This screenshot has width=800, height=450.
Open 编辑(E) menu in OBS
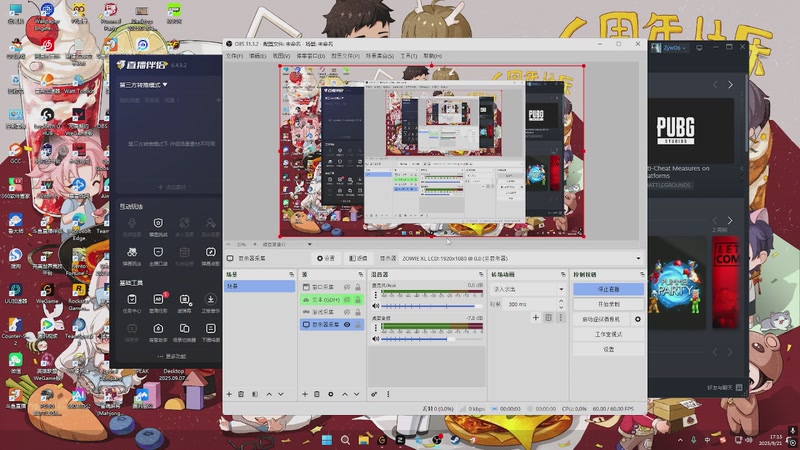click(257, 56)
